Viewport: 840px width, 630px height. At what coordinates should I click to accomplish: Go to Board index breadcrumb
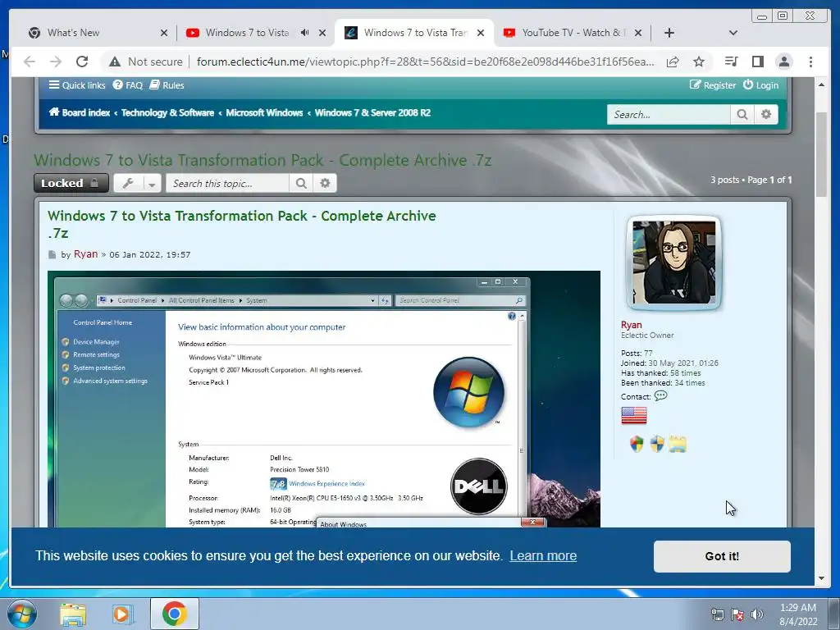[x=80, y=112]
